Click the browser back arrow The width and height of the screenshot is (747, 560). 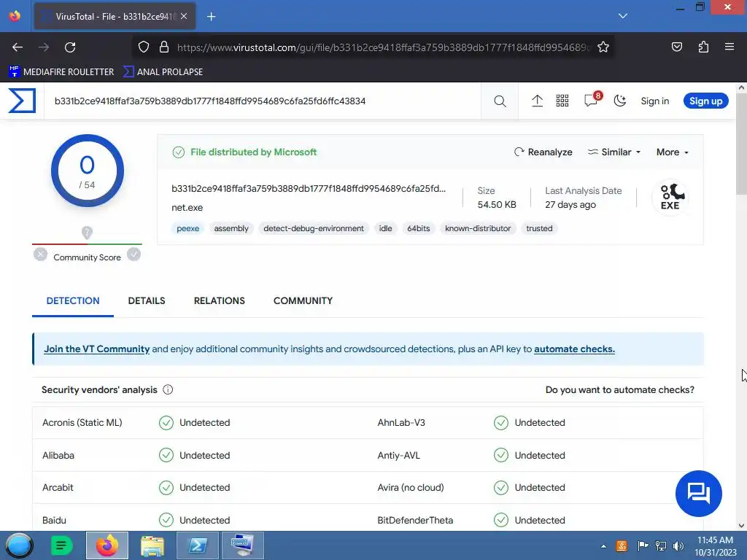coord(18,47)
